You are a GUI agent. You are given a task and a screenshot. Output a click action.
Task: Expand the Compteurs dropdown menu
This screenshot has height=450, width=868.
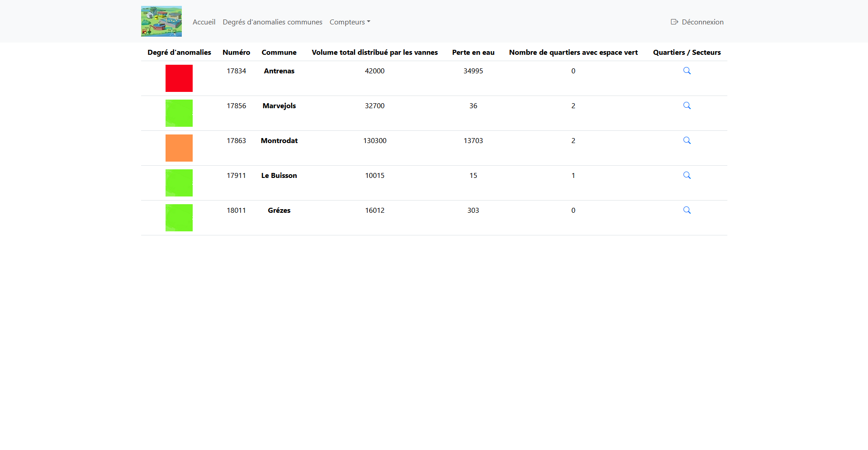click(x=349, y=22)
